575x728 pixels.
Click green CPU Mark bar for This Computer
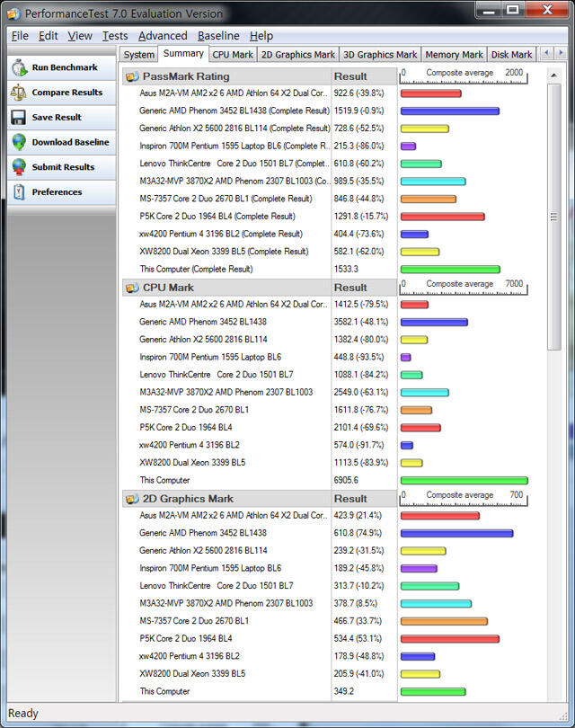464,481
